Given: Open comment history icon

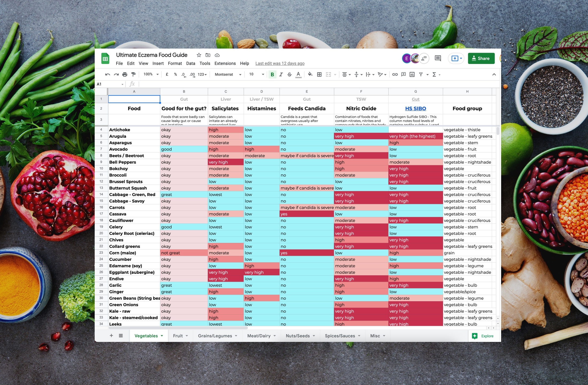Looking at the screenshot, I should [x=438, y=58].
